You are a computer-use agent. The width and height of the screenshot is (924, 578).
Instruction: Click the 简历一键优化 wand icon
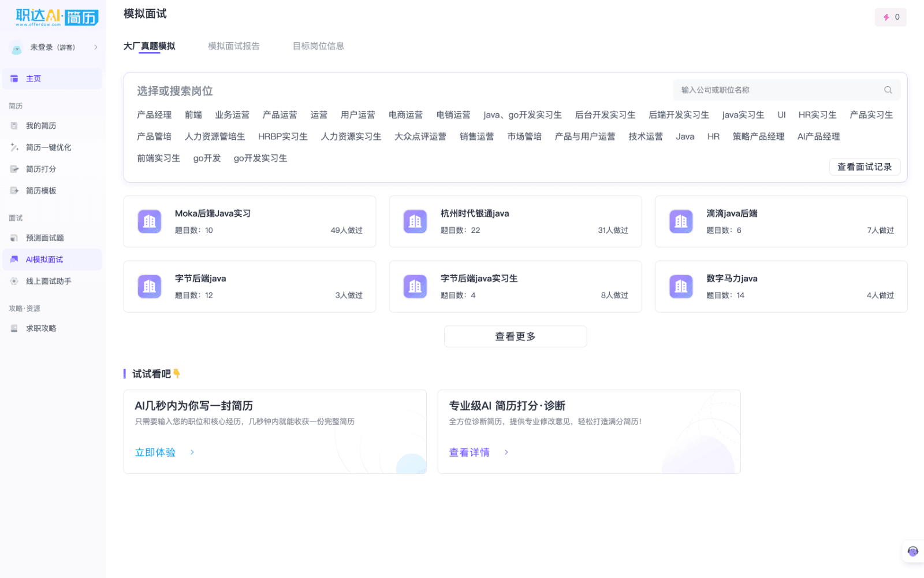click(14, 147)
